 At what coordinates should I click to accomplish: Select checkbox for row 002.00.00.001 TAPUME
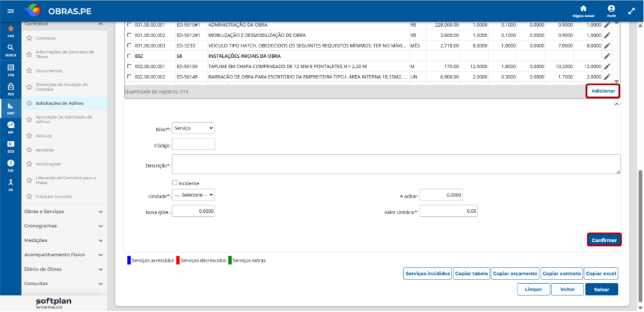coord(129,66)
